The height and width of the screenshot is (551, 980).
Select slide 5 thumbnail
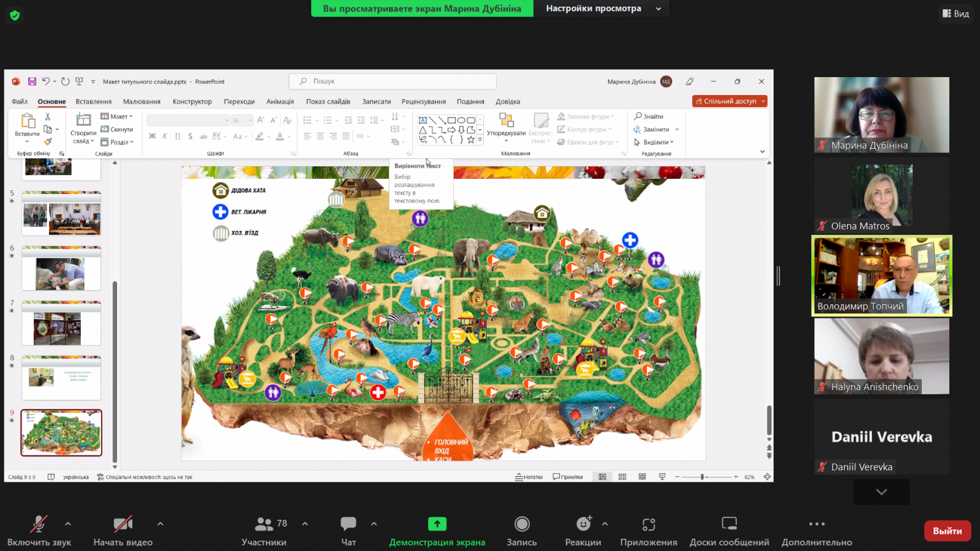coord(61,214)
